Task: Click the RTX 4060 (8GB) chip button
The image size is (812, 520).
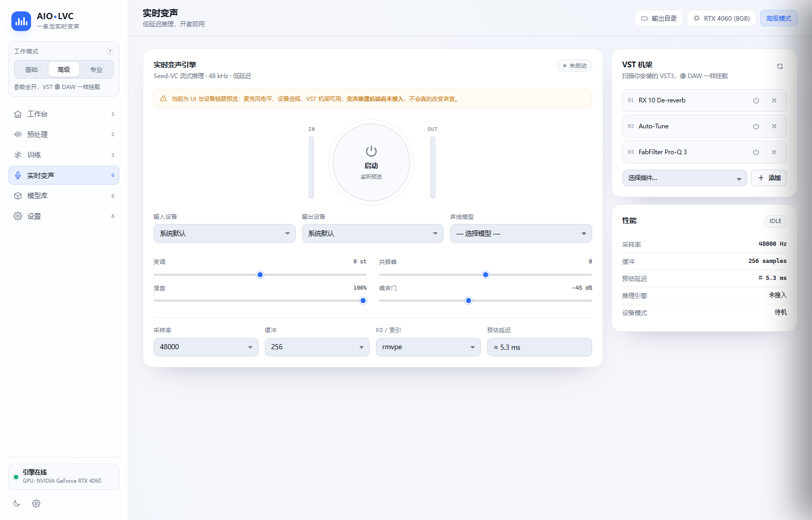Action: (x=721, y=18)
